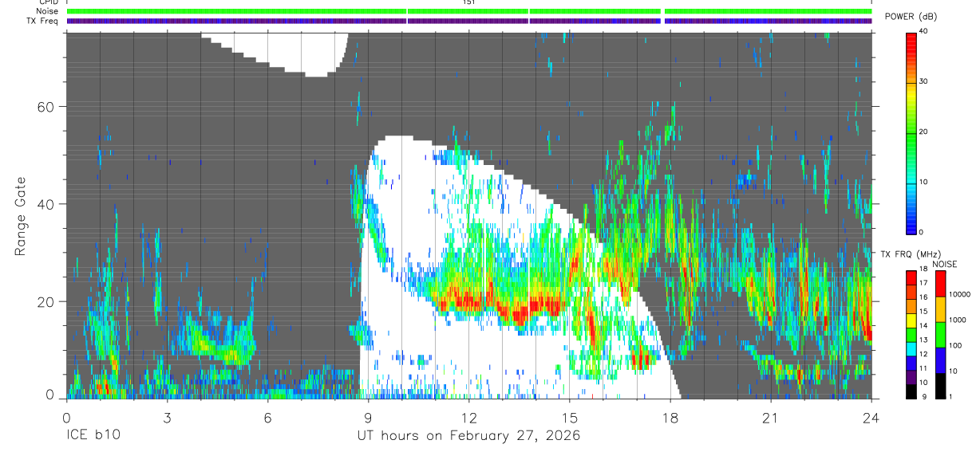
Task: Click the POWER (dB) colorbar title
Action: (x=911, y=17)
